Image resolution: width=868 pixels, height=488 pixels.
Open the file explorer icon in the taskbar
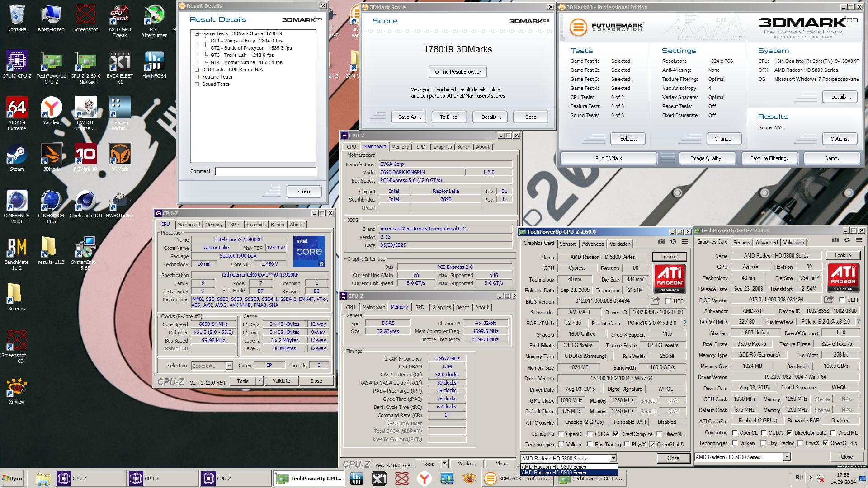42,479
